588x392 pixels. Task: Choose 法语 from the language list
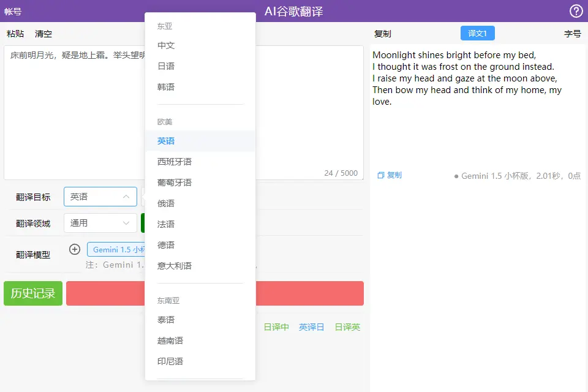pos(200,224)
